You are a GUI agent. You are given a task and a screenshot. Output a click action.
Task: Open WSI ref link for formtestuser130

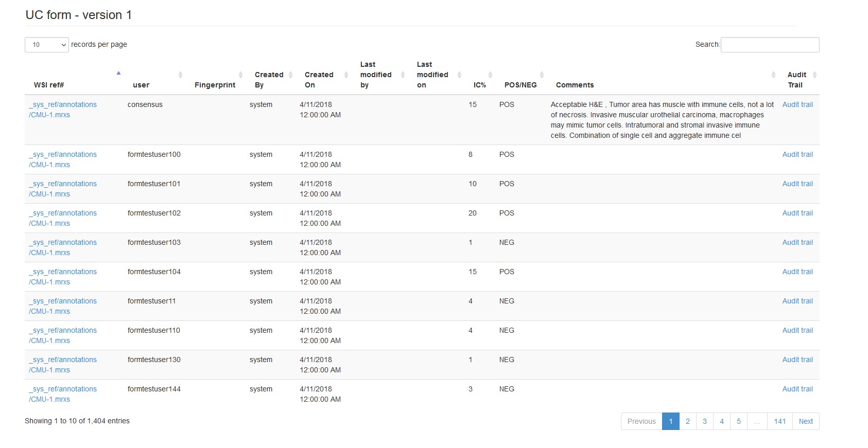coord(63,365)
